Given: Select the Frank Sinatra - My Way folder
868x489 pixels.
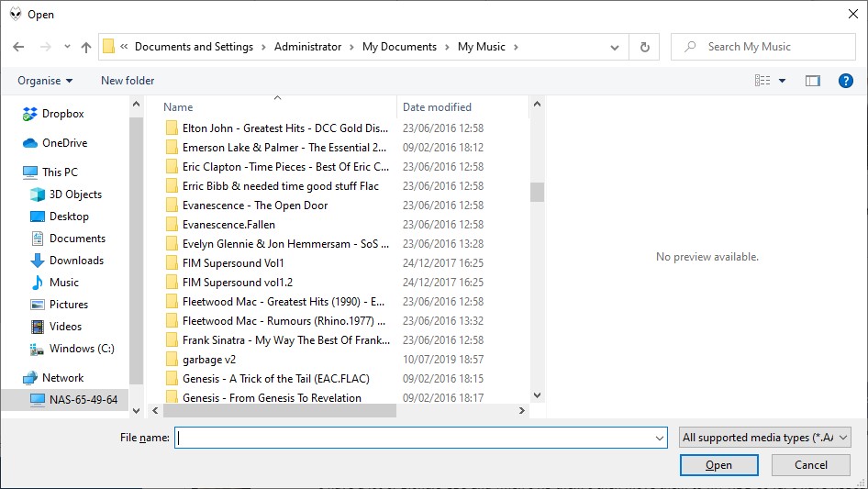Looking at the screenshot, I should pyautogui.click(x=278, y=340).
